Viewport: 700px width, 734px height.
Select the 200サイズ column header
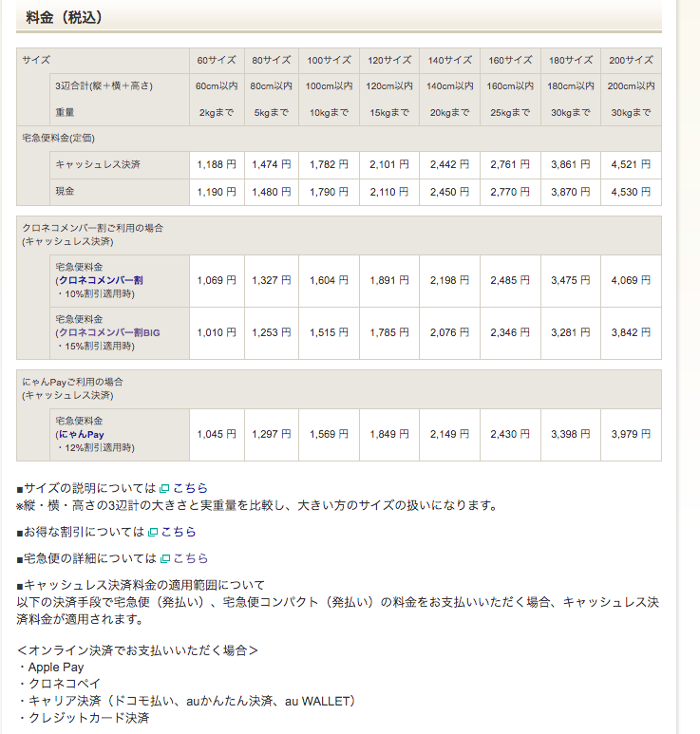pos(632,61)
